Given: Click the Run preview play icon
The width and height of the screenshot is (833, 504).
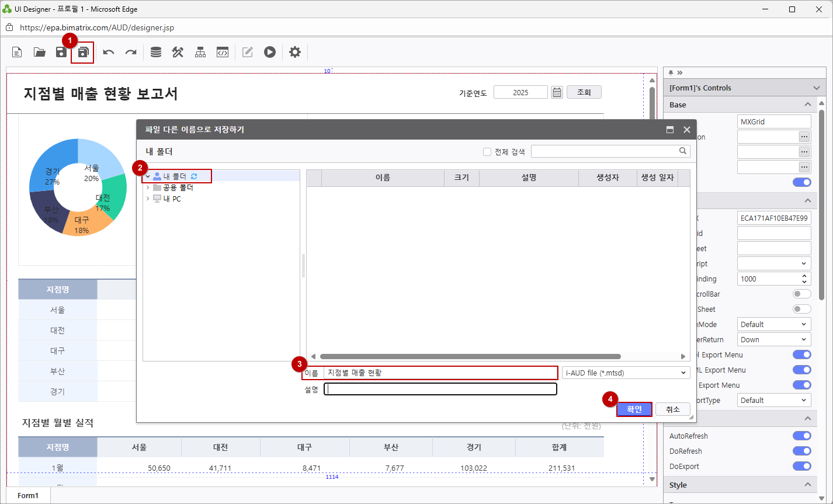Looking at the screenshot, I should tap(269, 53).
